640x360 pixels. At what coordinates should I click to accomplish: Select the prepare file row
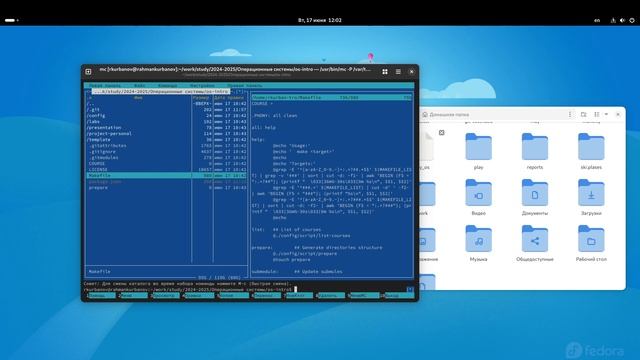point(167,188)
